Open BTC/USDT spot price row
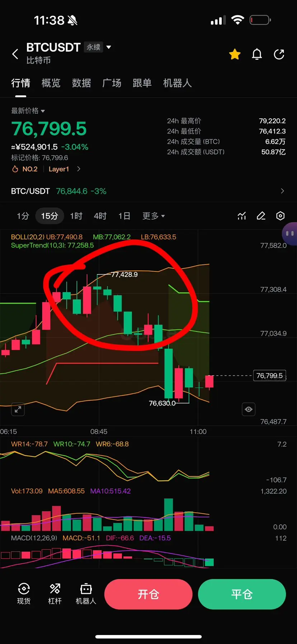Viewport: 297px width, 644px height. pos(148,191)
